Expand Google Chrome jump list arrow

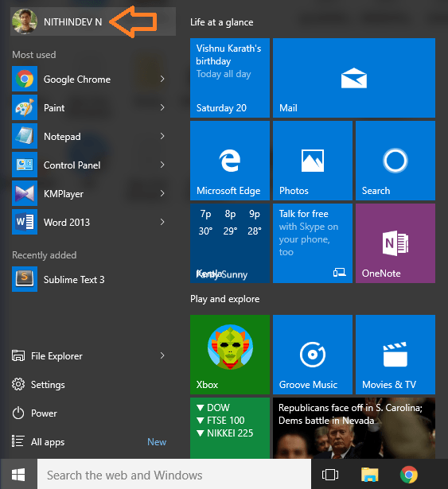(162, 79)
